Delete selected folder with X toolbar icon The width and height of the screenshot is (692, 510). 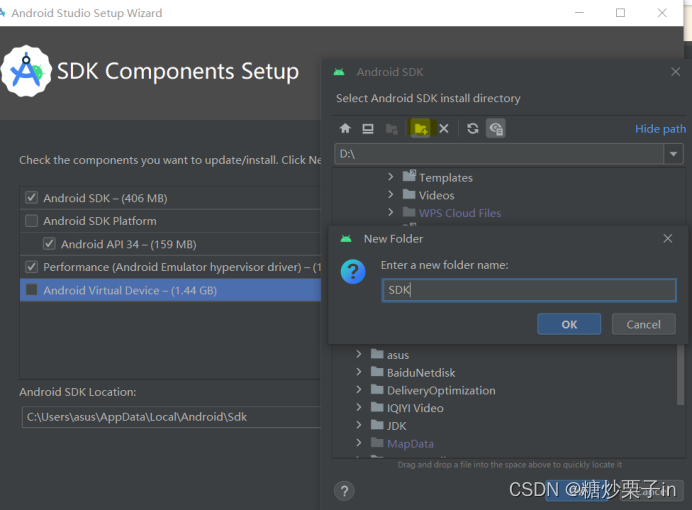point(444,128)
